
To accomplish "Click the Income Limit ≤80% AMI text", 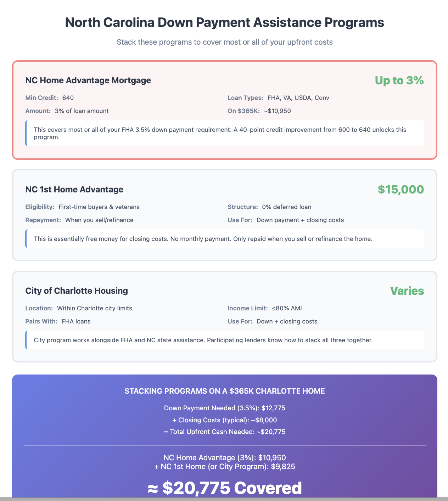I will [265, 308].
